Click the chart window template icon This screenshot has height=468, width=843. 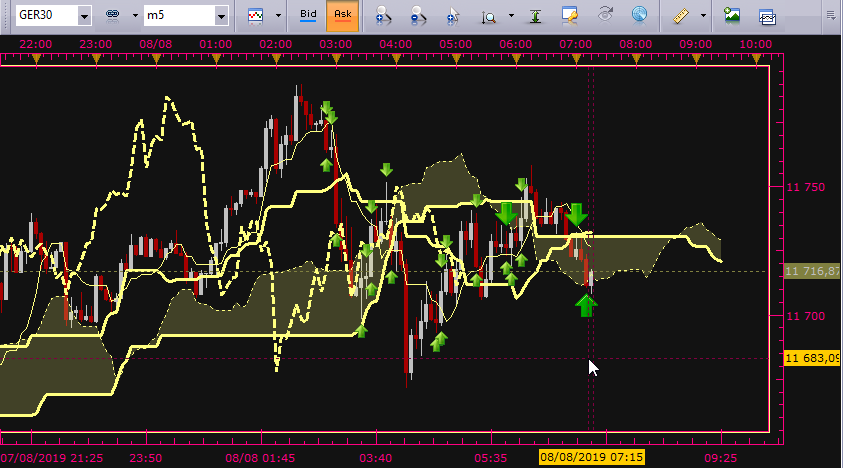767,16
